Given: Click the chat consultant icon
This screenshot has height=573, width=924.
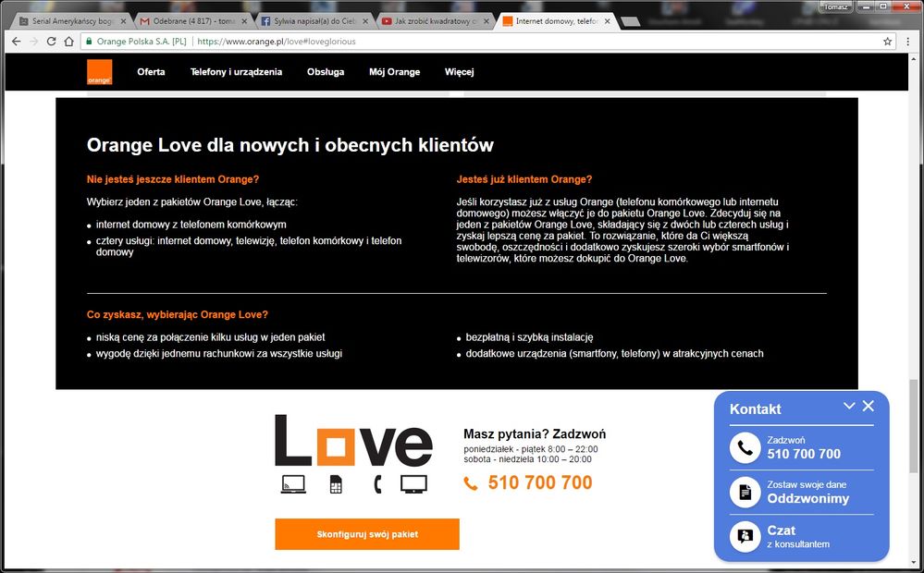Looking at the screenshot, I should pyautogui.click(x=745, y=537).
